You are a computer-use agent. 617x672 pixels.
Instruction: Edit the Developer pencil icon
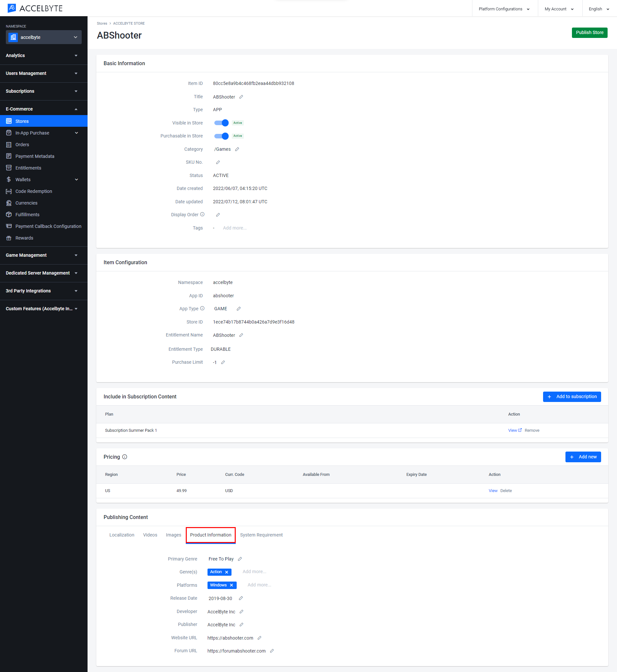242,612
